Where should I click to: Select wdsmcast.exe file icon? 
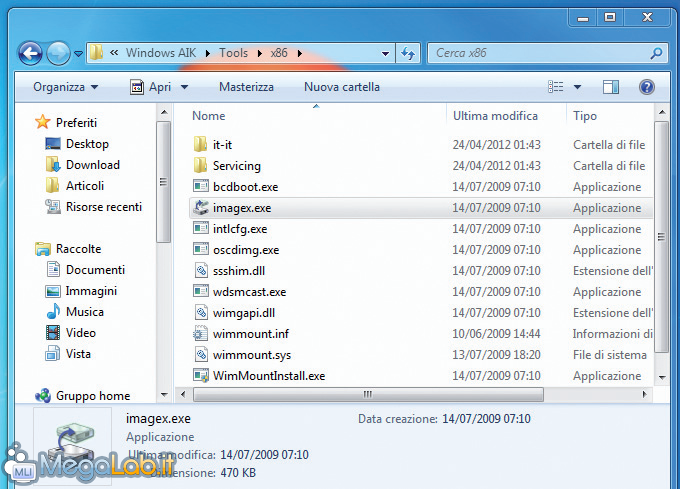[200, 291]
